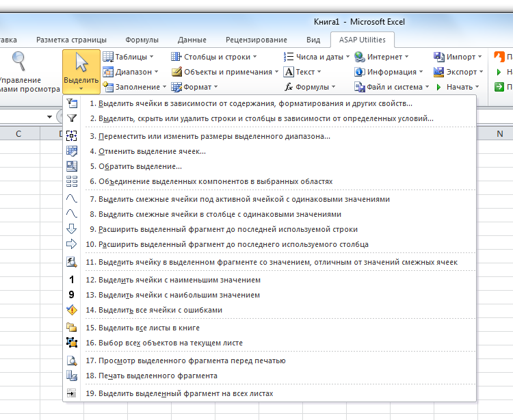Choose 9. Расширить до последней используемой строки
This screenshot has height=420, width=513.
point(269,229)
